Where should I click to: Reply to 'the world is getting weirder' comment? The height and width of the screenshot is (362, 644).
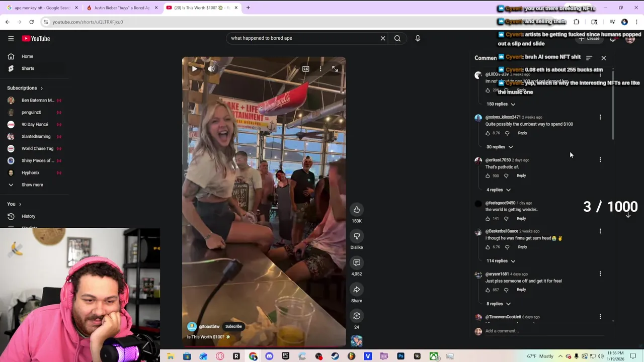click(x=521, y=219)
